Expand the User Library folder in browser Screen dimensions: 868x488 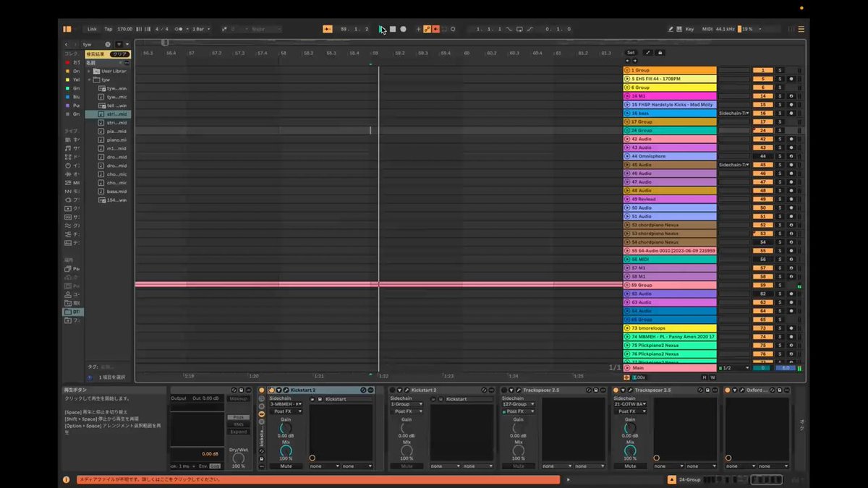[89, 71]
